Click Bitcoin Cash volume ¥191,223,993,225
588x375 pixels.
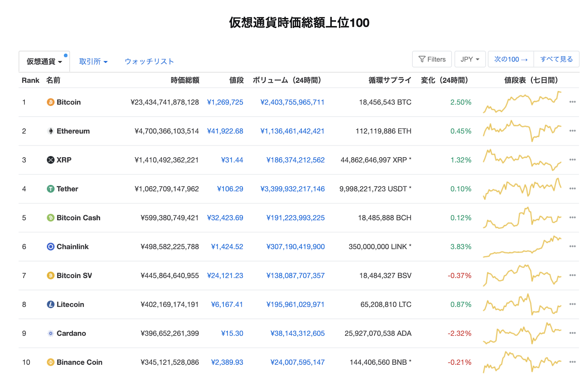295,218
